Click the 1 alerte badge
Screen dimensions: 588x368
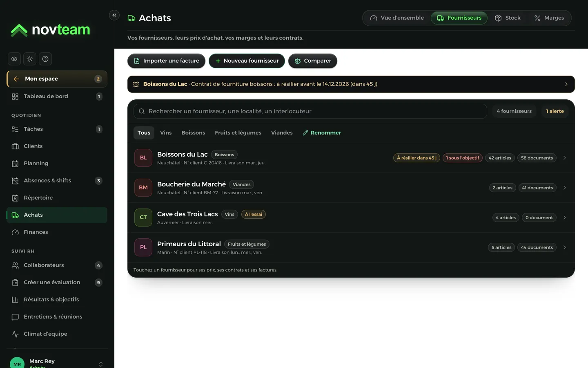pyautogui.click(x=555, y=111)
